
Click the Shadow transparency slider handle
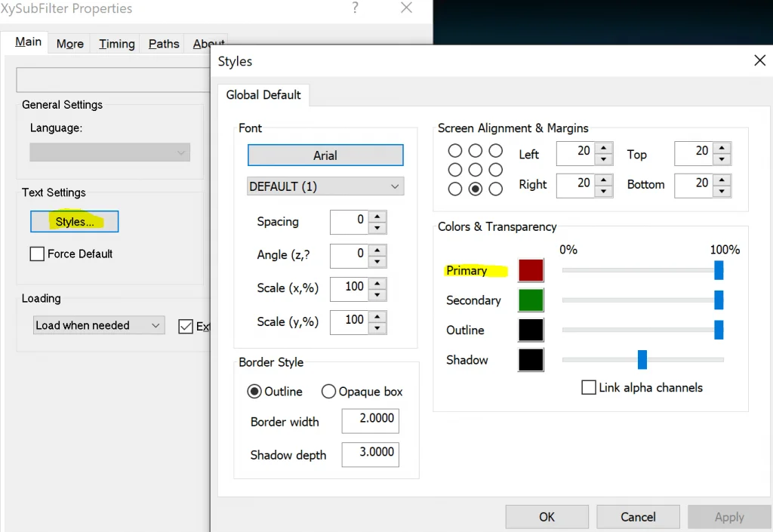click(x=642, y=360)
